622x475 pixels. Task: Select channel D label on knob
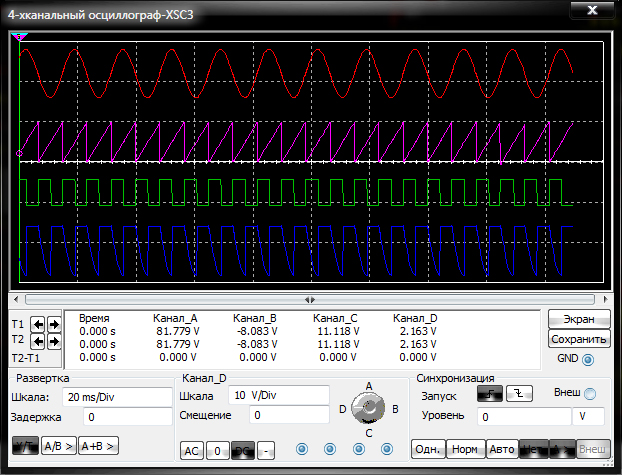[x=343, y=409]
